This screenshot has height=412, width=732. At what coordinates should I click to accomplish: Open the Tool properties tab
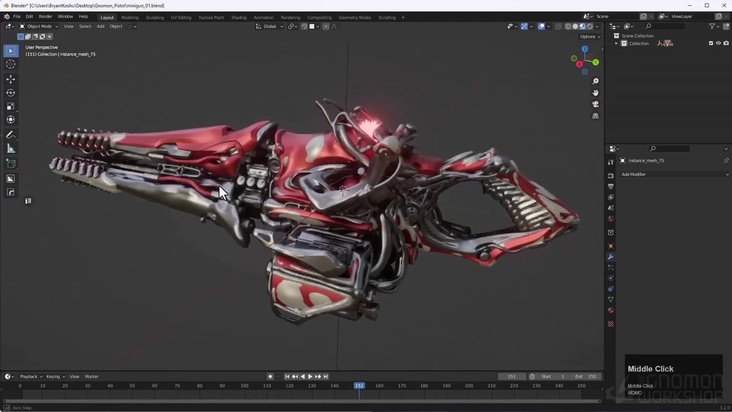pos(611,162)
